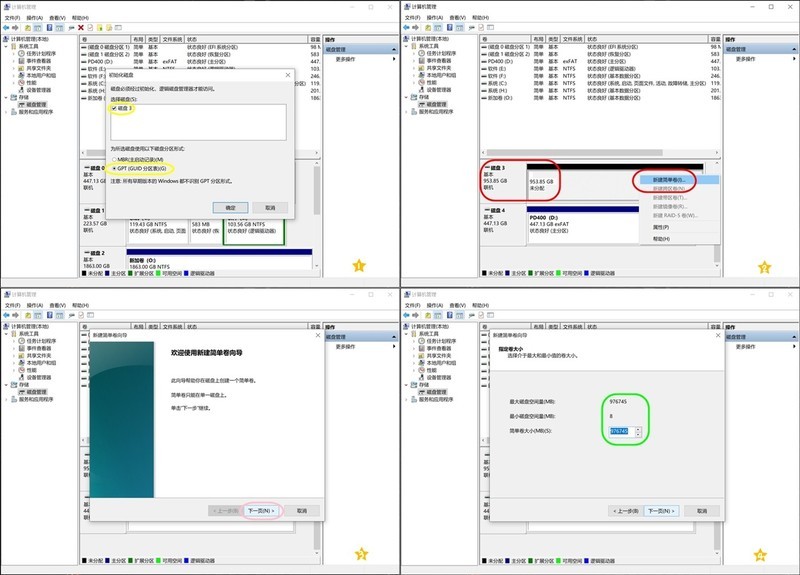800x575 pixels.
Task: Select 本地用户和组 in wizard welcome window tree
Action: pos(41,363)
